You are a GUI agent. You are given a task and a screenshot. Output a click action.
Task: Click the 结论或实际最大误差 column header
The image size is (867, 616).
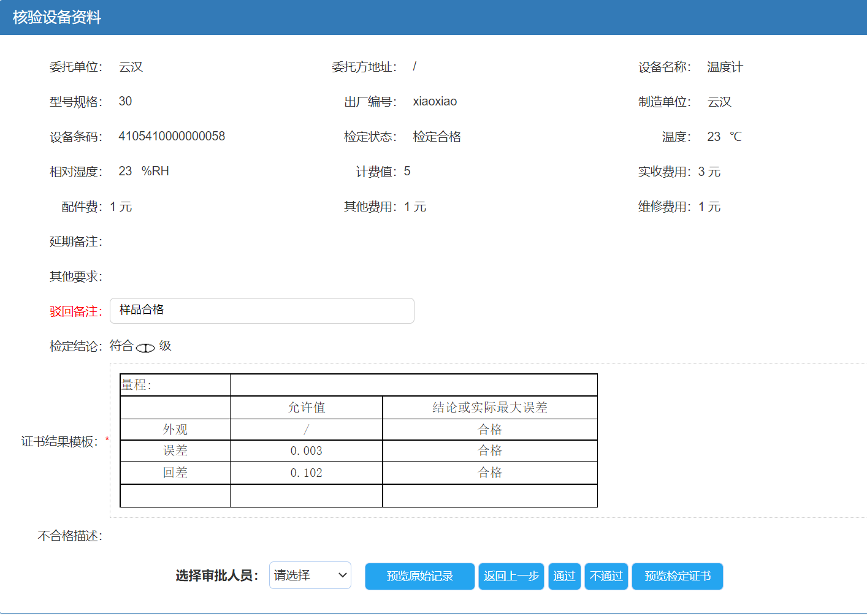(x=489, y=408)
